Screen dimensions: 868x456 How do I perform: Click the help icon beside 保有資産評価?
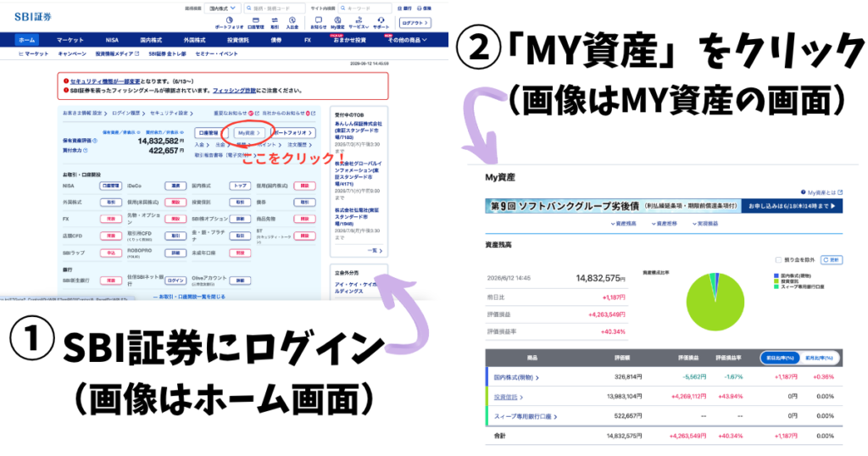pos(95,141)
